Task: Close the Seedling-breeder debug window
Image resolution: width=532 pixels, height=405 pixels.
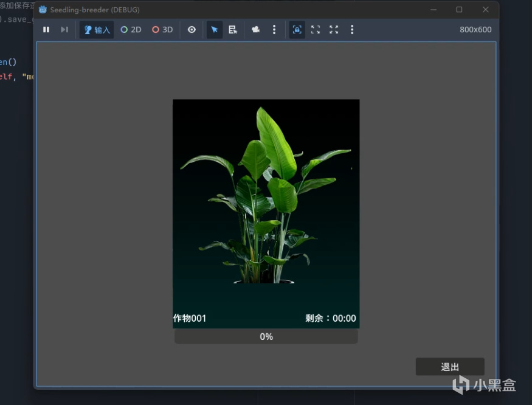Action: (x=486, y=10)
